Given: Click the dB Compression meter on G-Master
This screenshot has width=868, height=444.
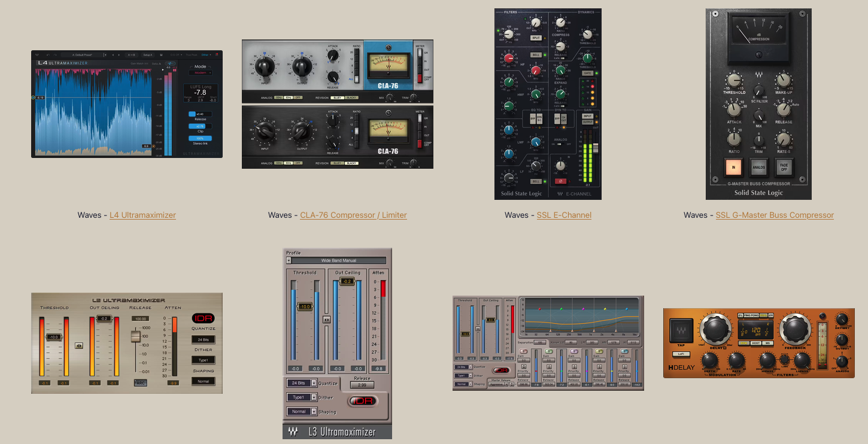Looking at the screenshot, I should click(x=758, y=37).
